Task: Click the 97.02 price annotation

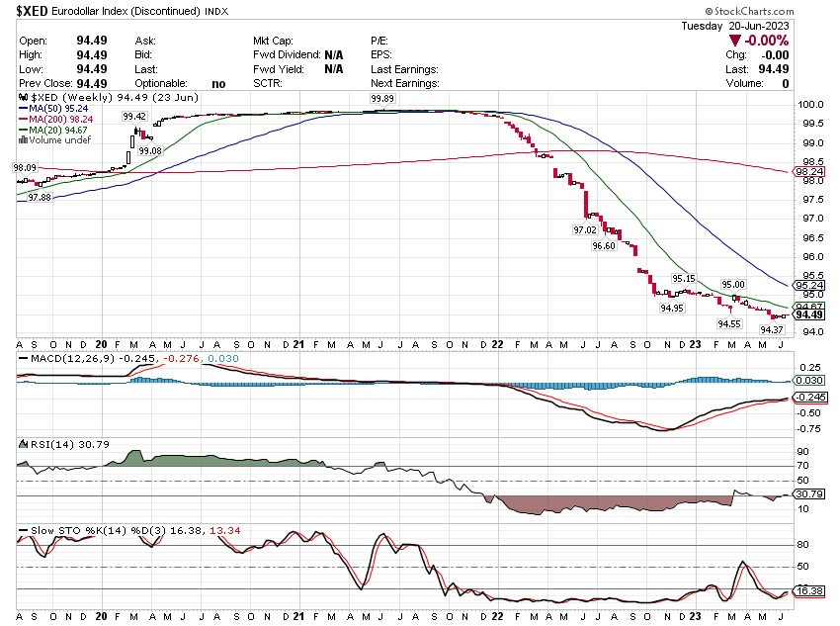Action: coord(585,229)
